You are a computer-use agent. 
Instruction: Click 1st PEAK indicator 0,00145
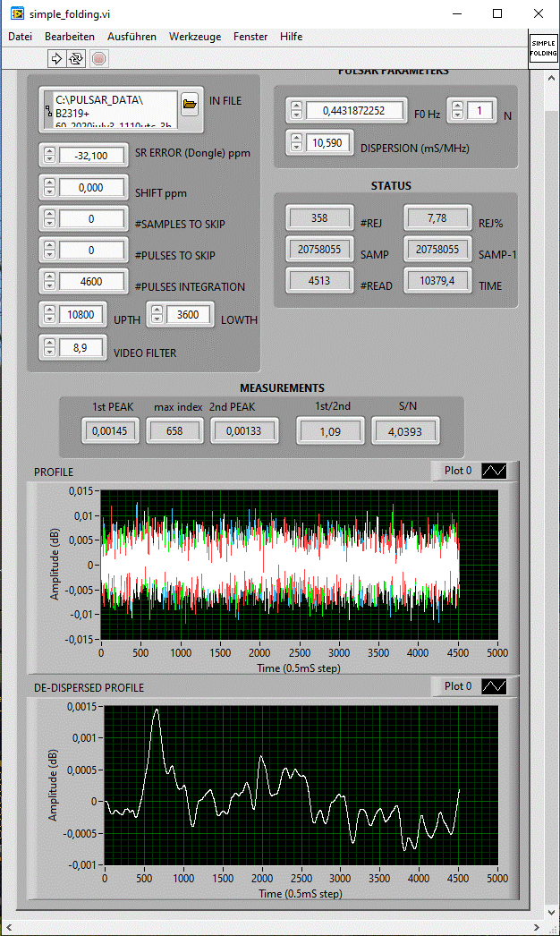pos(110,430)
